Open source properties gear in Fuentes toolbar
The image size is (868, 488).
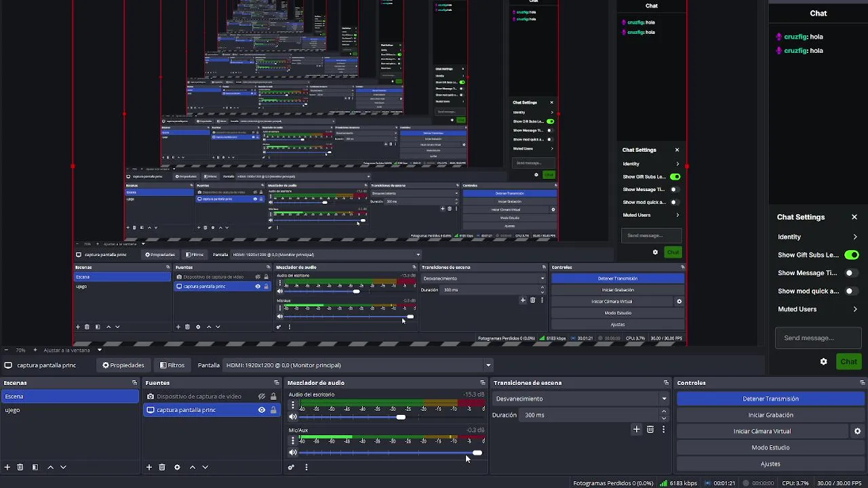177,467
